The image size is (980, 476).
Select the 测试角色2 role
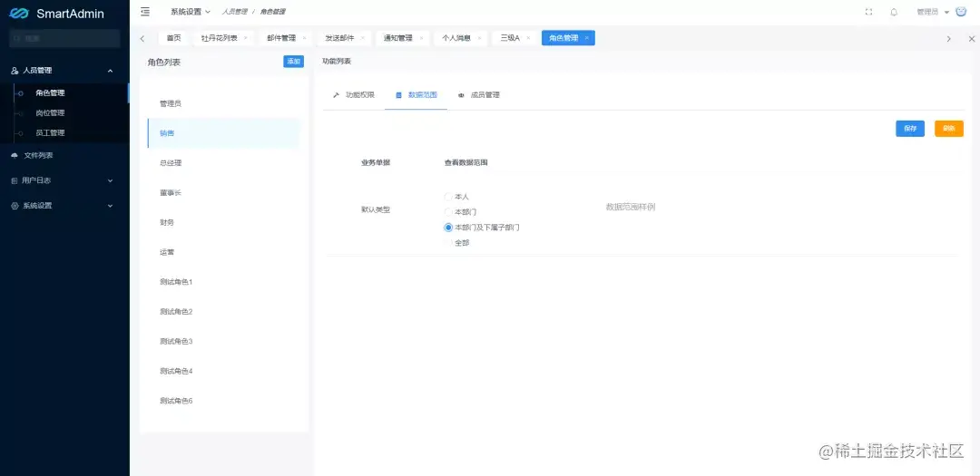pyautogui.click(x=224, y=312)
